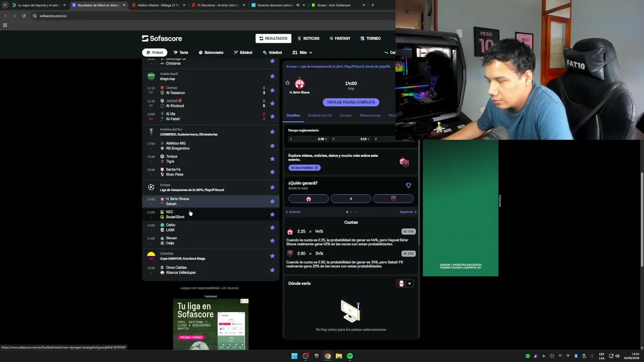This screenshot has width=644, height=362.
Task: Click the Colombia flag icon
Action: (151, 256)
